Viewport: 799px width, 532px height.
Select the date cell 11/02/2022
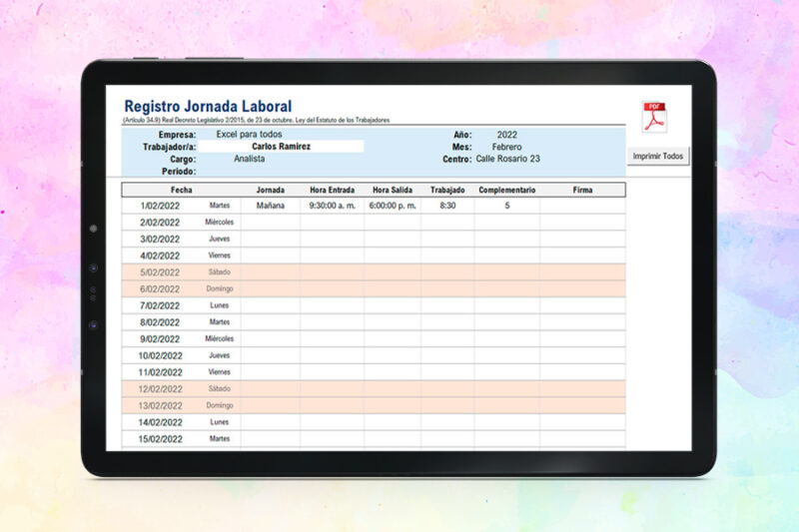(x=160, y=372)
